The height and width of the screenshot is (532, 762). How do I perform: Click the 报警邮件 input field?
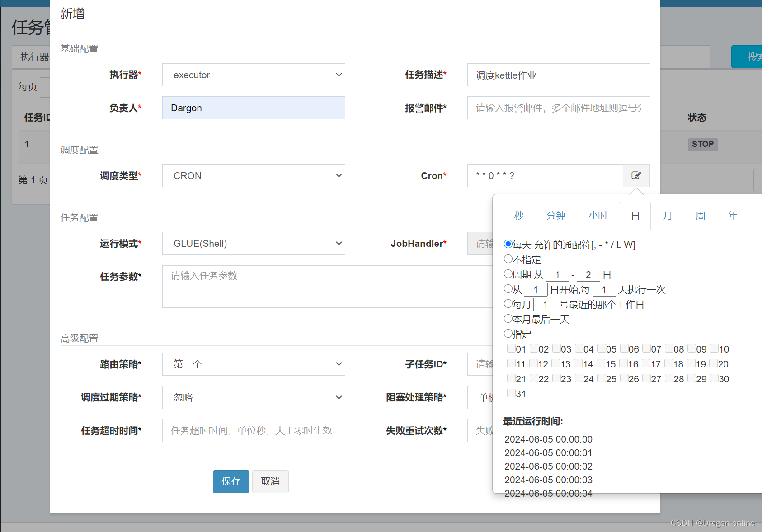tap(559, 108)
